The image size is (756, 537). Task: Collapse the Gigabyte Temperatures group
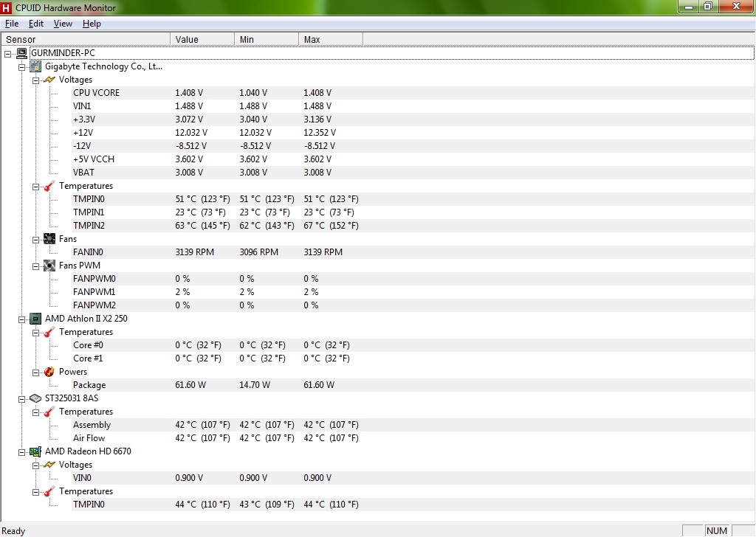click(x=35, y=187)
